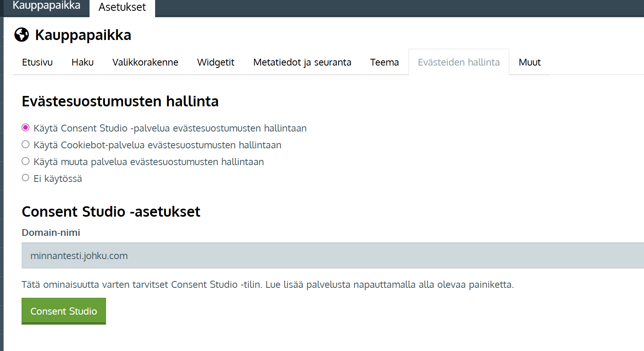
Task: Switch to the Muut tab
Action: click(529, 62)
